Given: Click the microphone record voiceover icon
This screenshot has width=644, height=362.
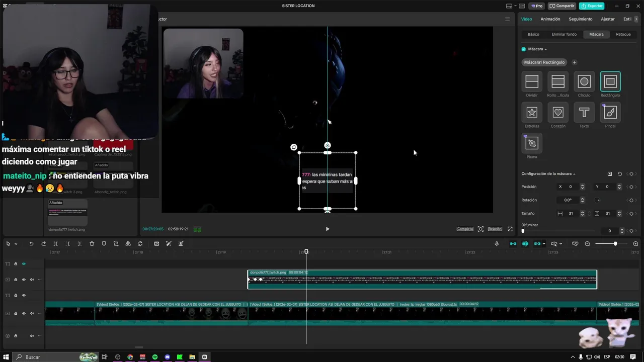Looking at the screenshot, I should [x=497, y=244].
